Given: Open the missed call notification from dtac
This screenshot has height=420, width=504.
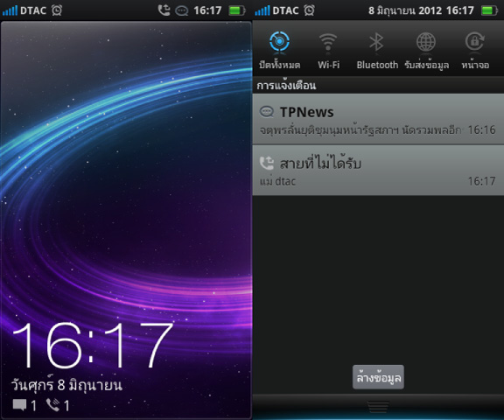Looking at the screenshot, I should click(378, 171).
